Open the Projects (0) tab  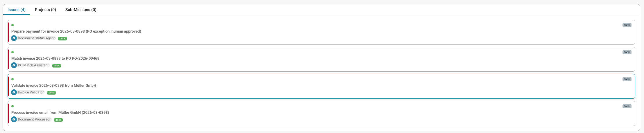45,10
